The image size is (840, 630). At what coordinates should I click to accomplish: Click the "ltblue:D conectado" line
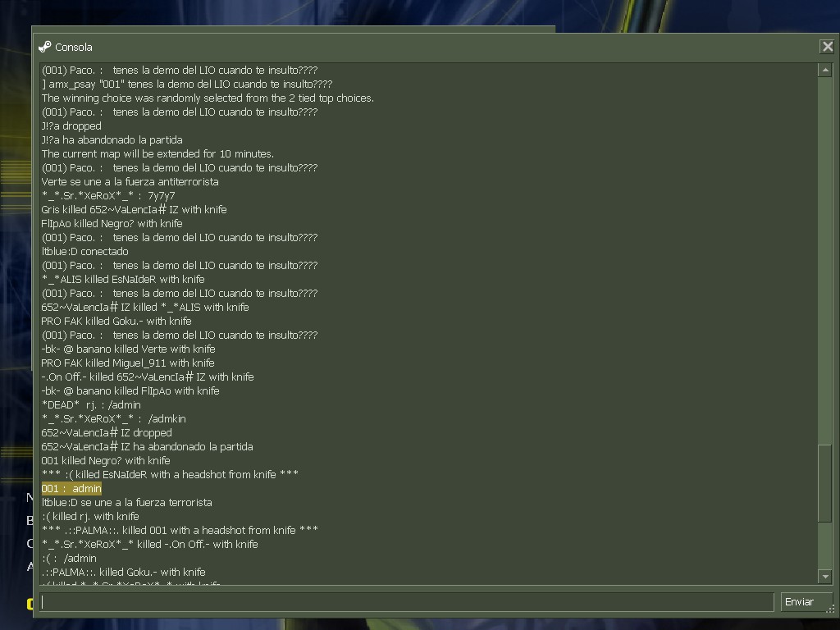(x=84, y=251)
